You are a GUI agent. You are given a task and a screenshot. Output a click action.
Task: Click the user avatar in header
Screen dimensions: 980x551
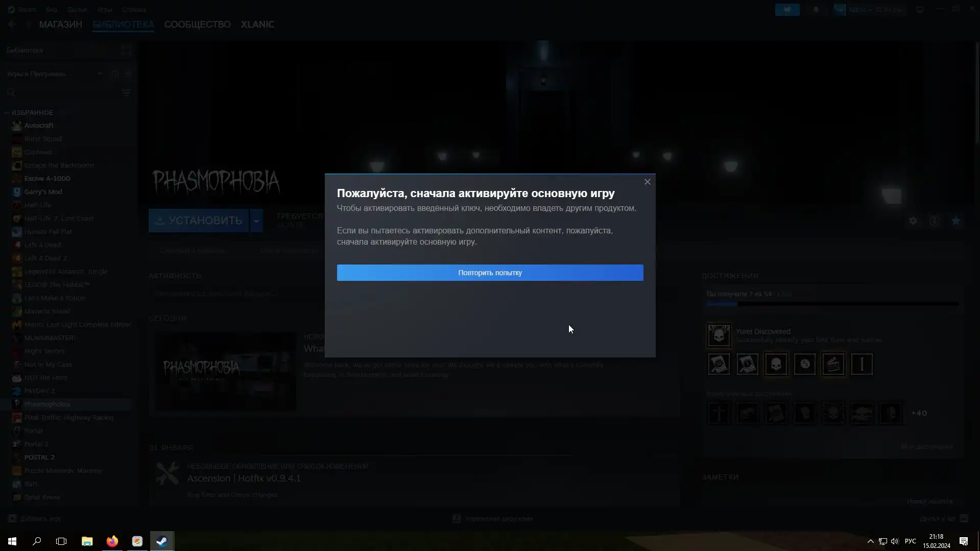[839, 9]
